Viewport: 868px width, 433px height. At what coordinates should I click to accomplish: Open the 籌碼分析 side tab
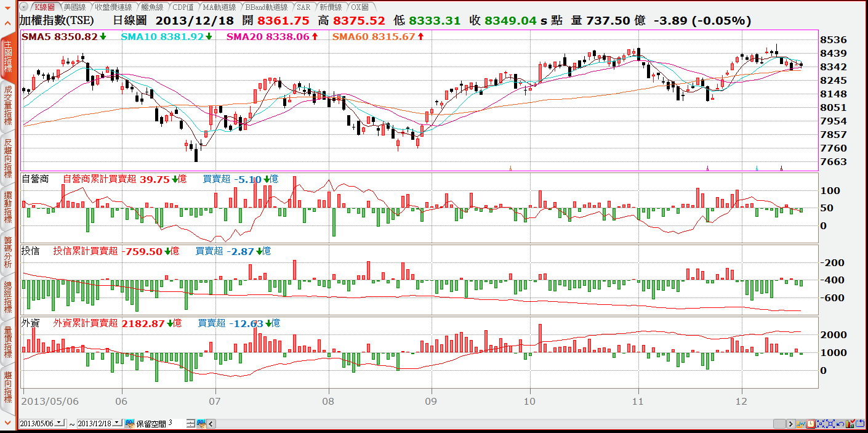(x=7, y=253)
